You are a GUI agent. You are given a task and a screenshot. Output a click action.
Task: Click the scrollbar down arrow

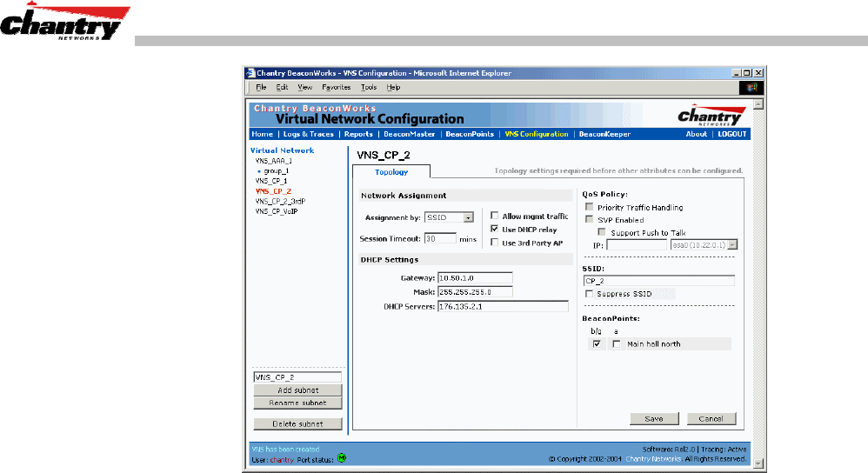coord(758,463)
